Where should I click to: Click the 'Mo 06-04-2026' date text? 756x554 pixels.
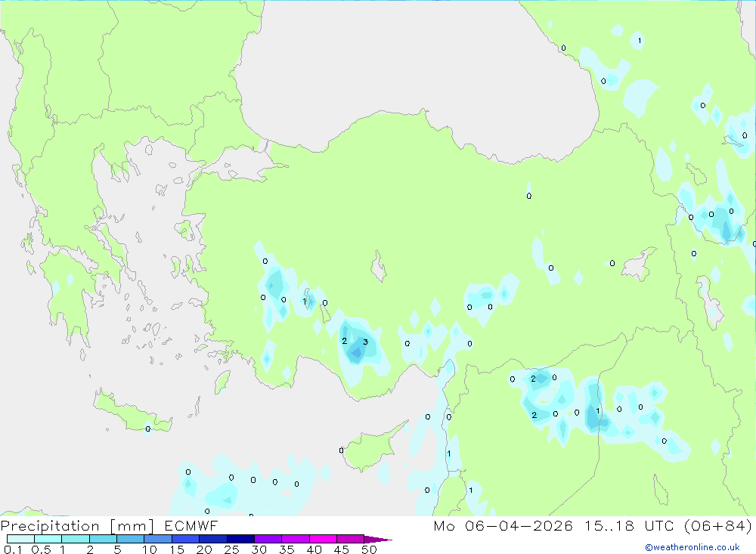[503, 525]
